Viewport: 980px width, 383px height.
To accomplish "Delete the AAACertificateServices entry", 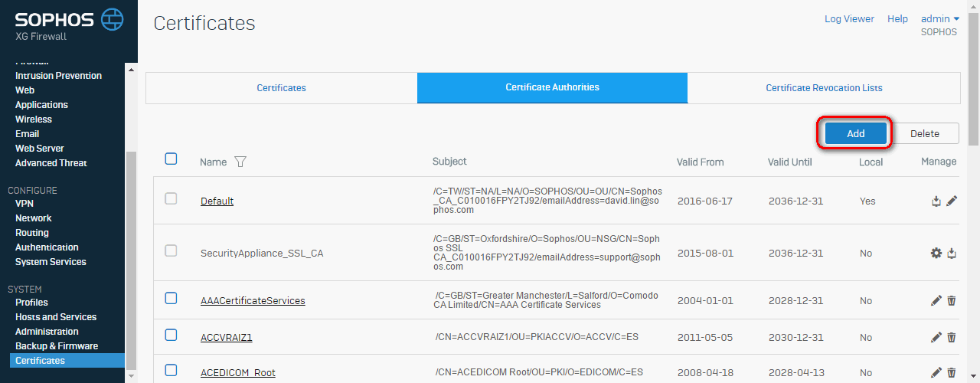I will click(x=952, y=301).
